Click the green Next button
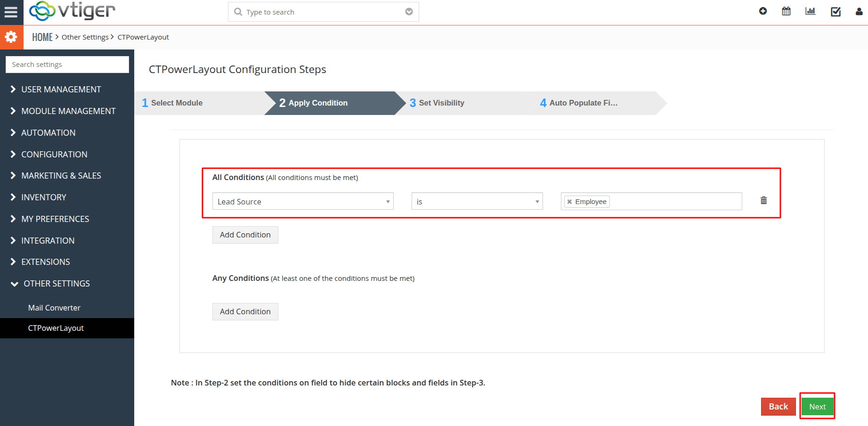Image resolution: width=868 pixels, height=426 pixels. (817, 406)
